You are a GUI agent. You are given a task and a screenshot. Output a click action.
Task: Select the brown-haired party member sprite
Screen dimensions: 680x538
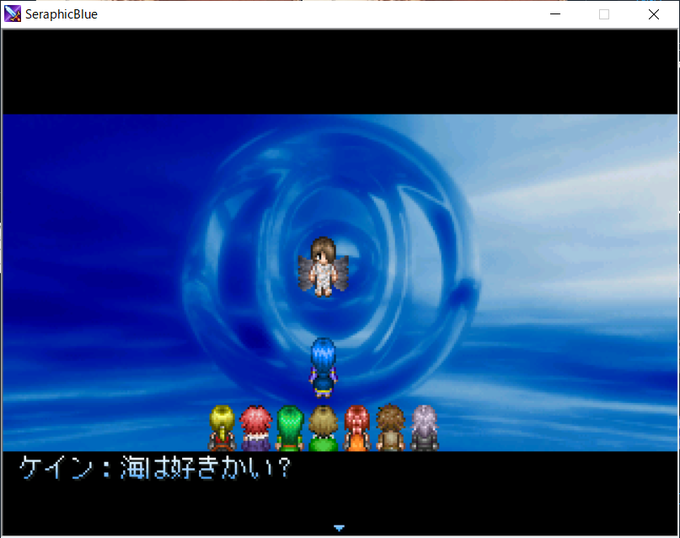390,428
